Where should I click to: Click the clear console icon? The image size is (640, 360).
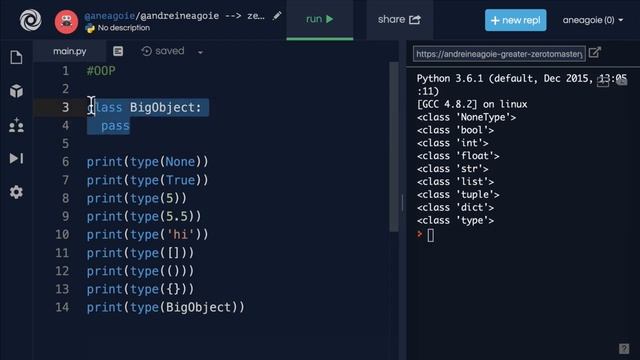tap(621, 81)
